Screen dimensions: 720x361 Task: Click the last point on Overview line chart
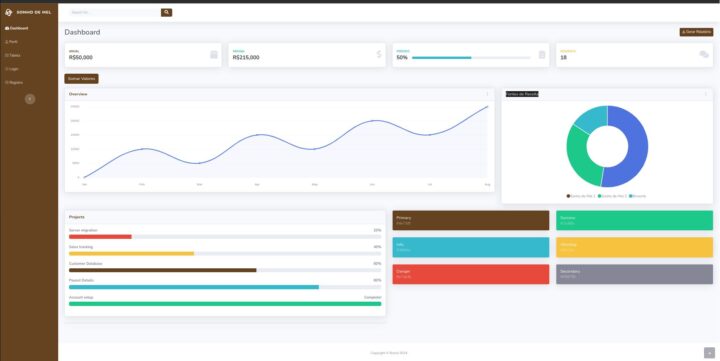(x=488, y=107)
